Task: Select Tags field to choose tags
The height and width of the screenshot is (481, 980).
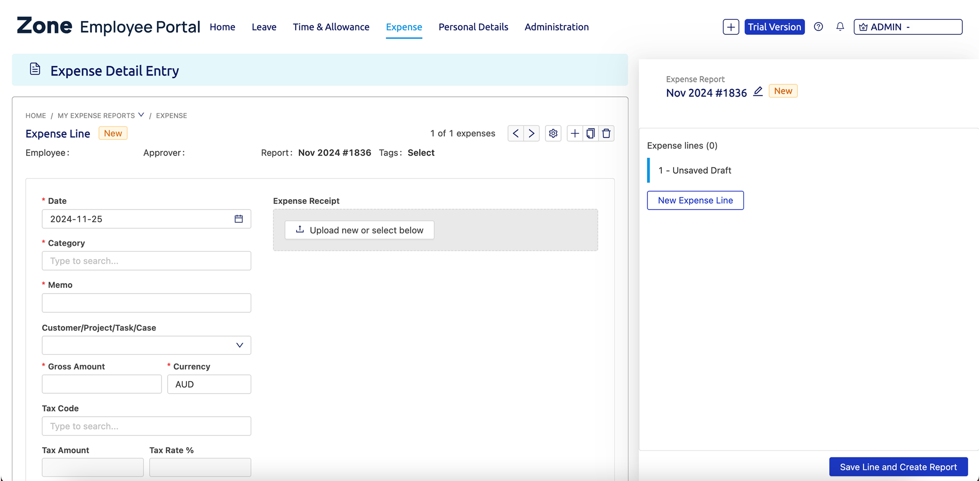Action: pos(421,153)
